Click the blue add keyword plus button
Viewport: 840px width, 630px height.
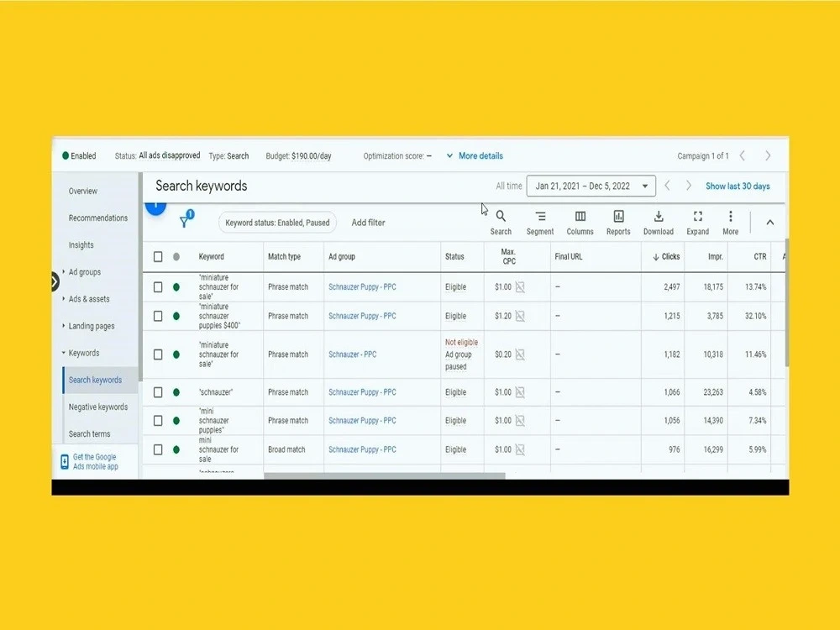tap(156, 207)
